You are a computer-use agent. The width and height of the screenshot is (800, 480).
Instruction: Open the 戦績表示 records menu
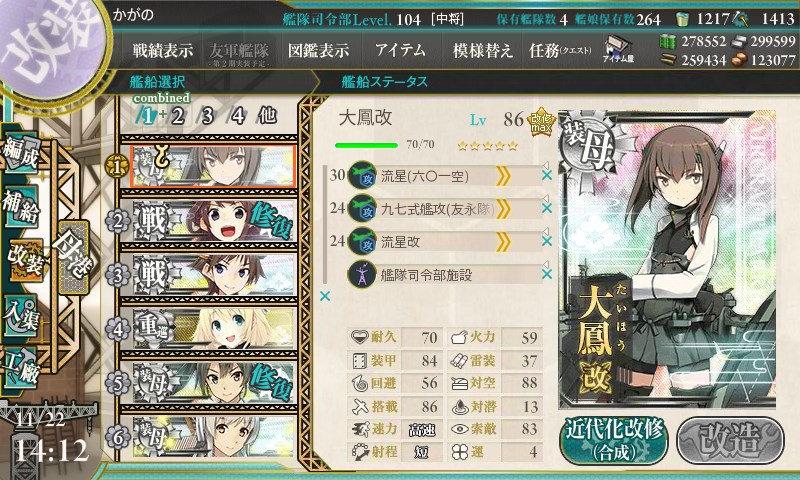(x=163, y=50)
